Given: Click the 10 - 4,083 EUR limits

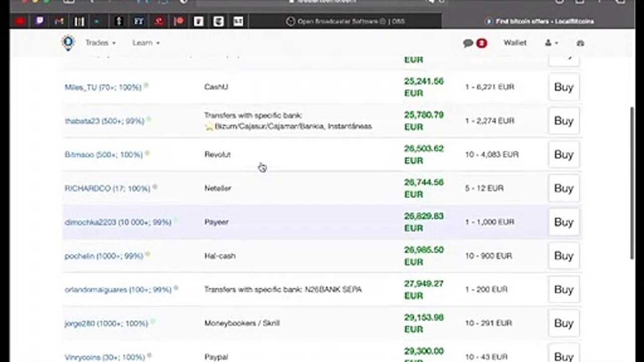Looking at the screenshot, I should click(x=492, y=154).
